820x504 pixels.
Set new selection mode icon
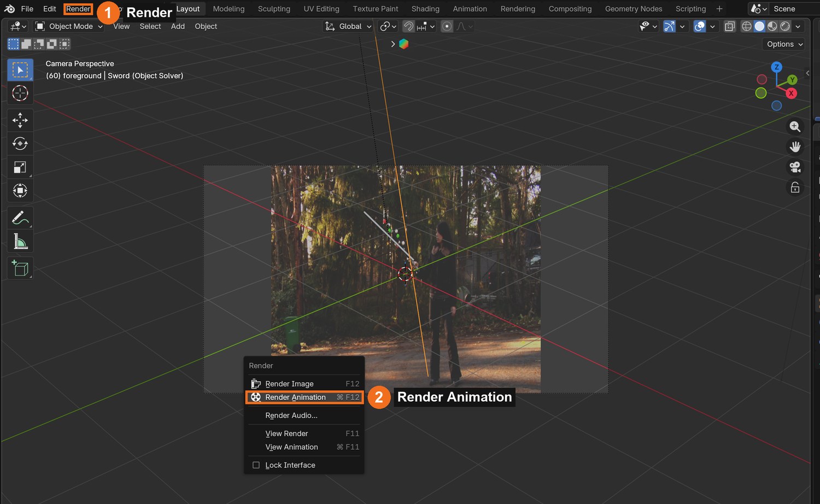coord(13,44)
